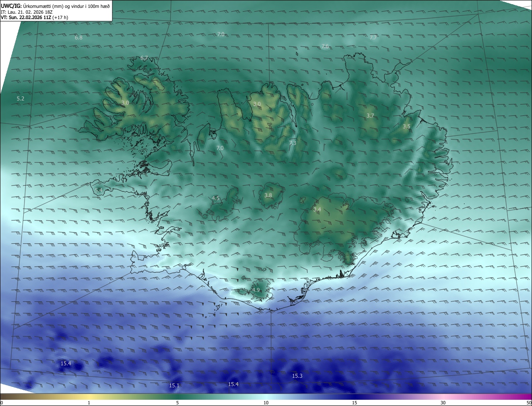Click the color scale tick labeled 1
The image size is (532, 406).
[89, 403]
